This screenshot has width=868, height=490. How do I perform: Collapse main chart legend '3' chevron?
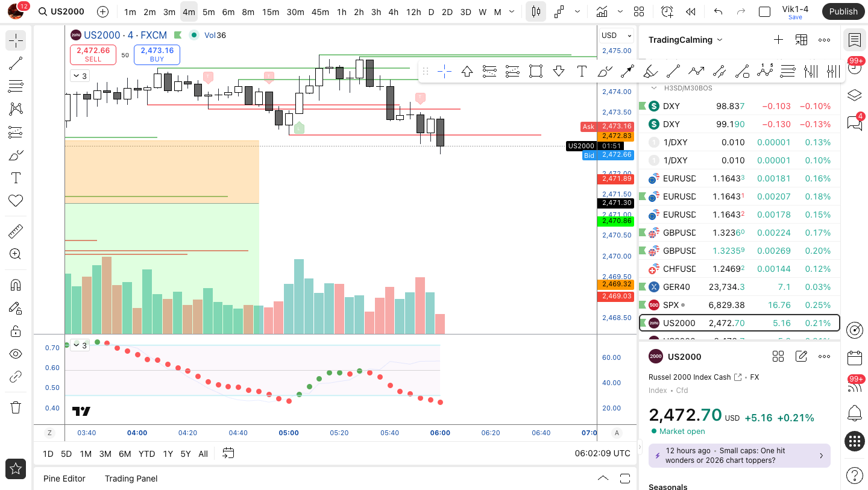pyautogui.click(x=79, y=76)
